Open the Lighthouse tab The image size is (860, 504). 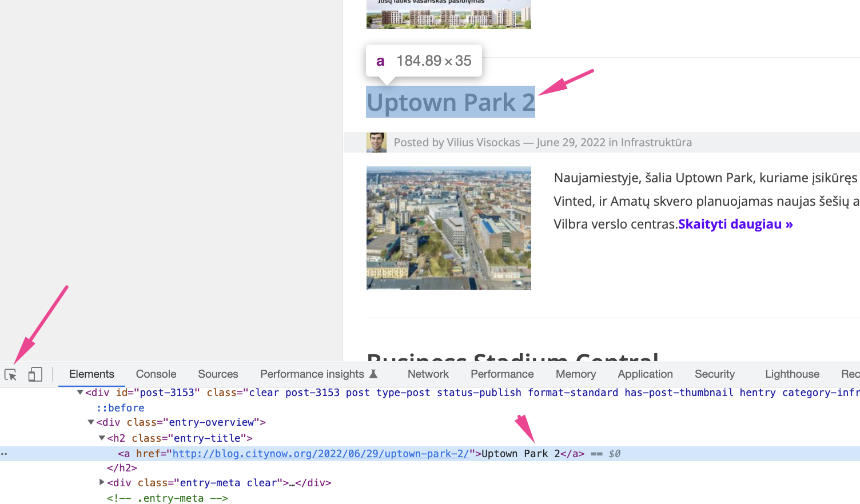coord(792,374)
